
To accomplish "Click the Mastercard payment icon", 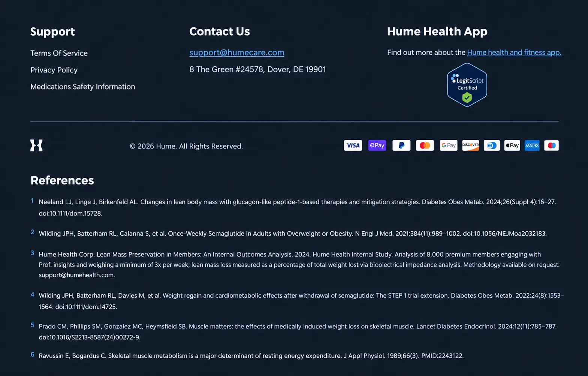I will [x=425, y=145].
